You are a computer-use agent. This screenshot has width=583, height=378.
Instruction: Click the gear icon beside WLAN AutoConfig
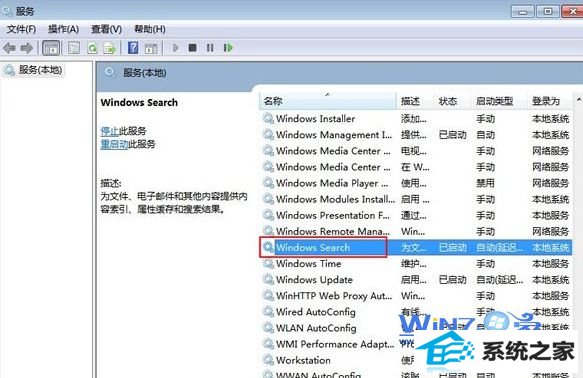click(x=268, y=328)
